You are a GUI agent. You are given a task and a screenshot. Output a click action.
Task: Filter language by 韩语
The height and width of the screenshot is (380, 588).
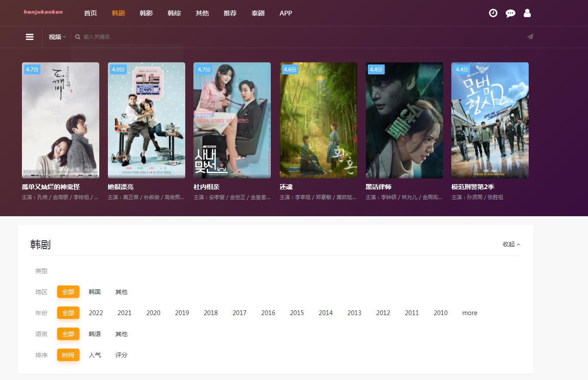95,334
